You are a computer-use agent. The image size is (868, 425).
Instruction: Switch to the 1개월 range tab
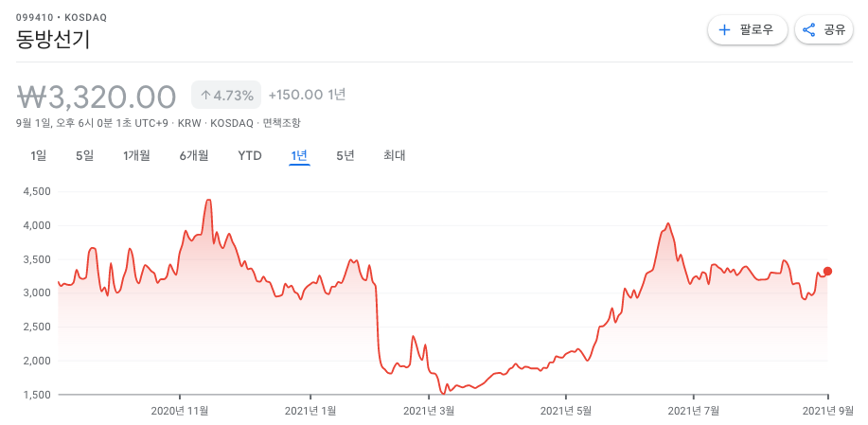click(x=136, y=155)
